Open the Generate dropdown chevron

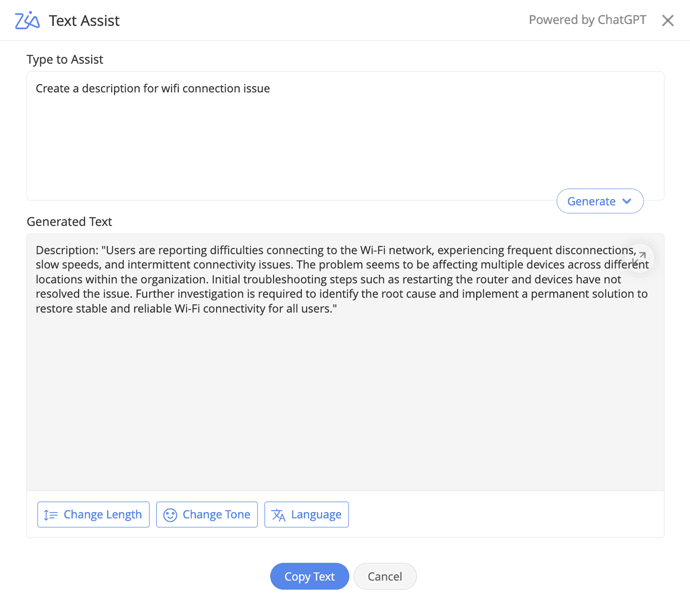[x=627, y=201]
